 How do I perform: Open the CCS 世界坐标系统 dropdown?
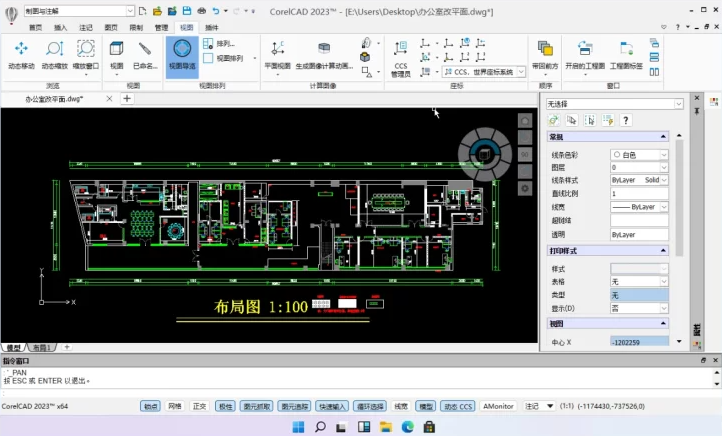tap(521, 72)
